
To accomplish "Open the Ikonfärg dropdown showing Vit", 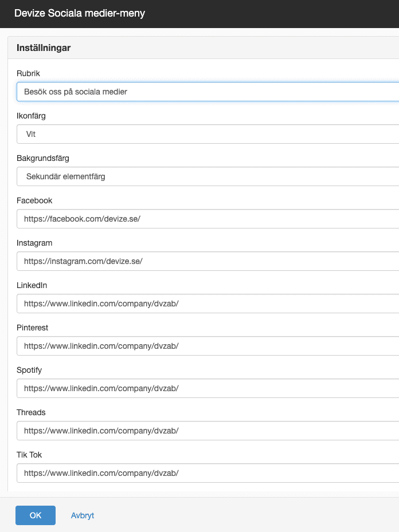I will coord(208,134).
